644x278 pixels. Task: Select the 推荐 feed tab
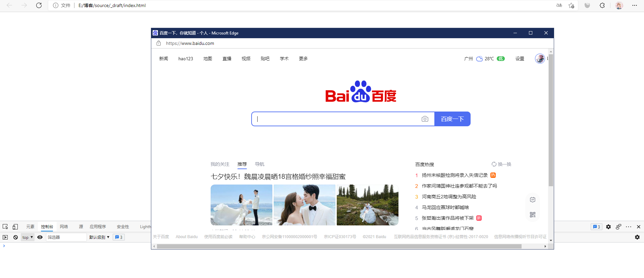(x=242, y=164)
